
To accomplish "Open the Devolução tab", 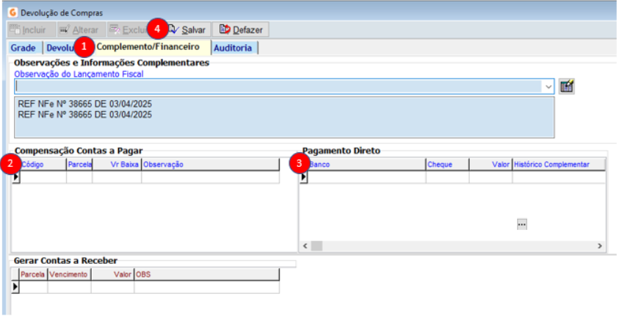I will click(61, 48).
